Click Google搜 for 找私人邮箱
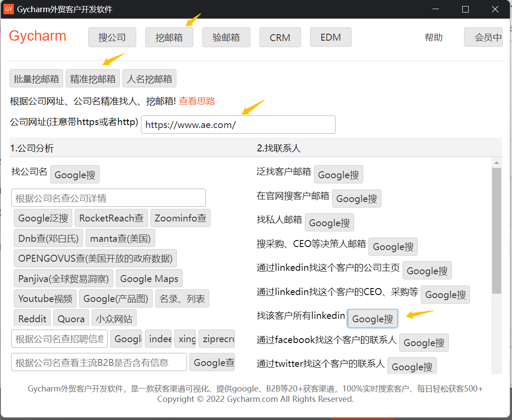Viewport: 512px width, 420px height. tap(330, 222)
